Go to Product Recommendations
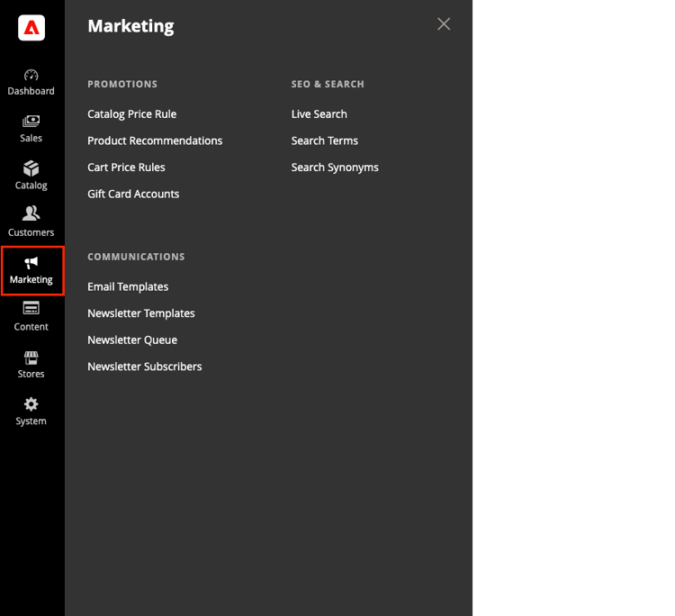675x616 pixels. (x=155, y=140)
